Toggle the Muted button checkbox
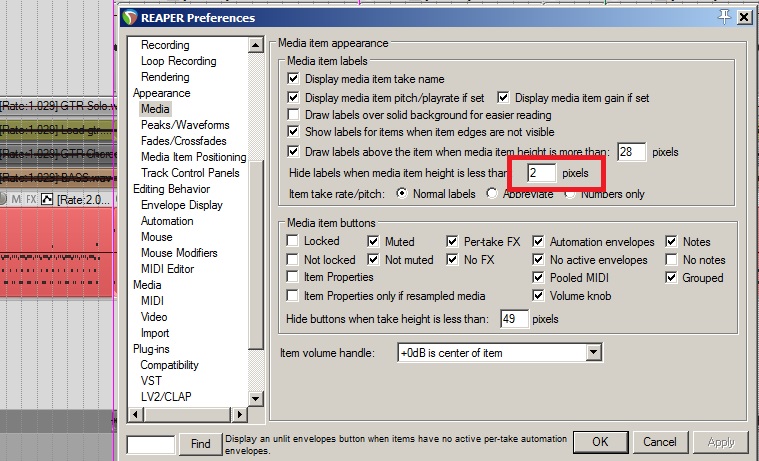 pos(373,241)
